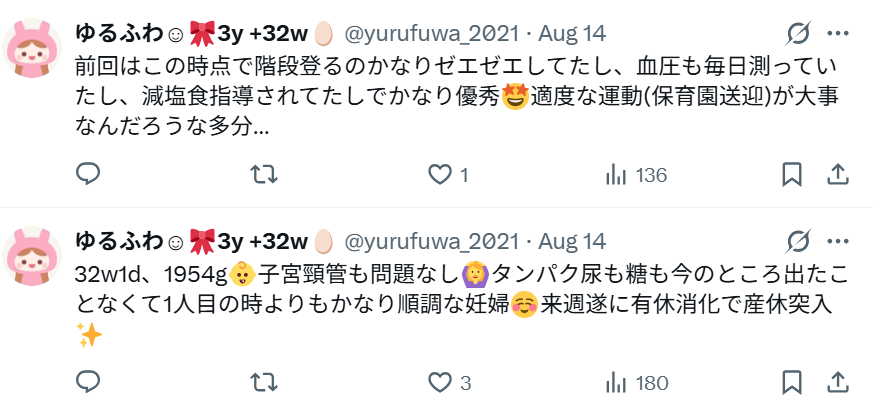The width and height of the screenshot is (874, 413).
Task: Open first tweet's @yurufuwa_2021 handle
Action: coord(432,34)
